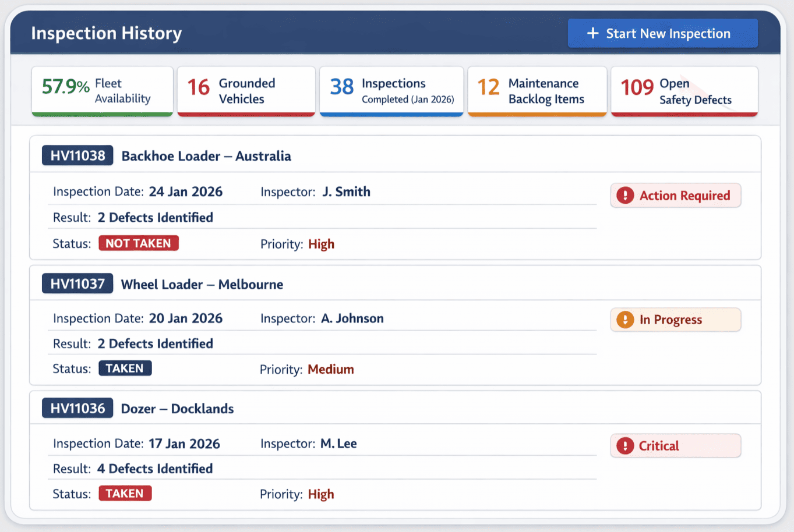
Task: Select the HV11038 vehicle ID badge
Action: [x=77, y=155]
